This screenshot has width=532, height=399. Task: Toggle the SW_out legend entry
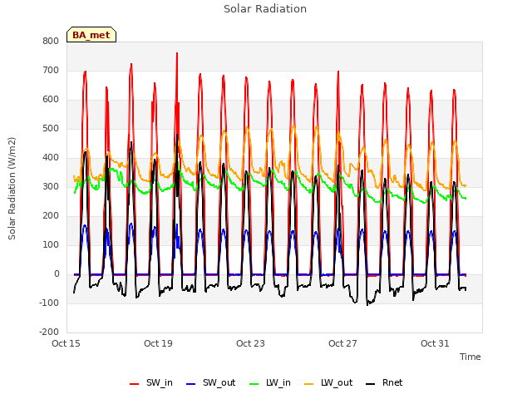[x=210, y=382]
